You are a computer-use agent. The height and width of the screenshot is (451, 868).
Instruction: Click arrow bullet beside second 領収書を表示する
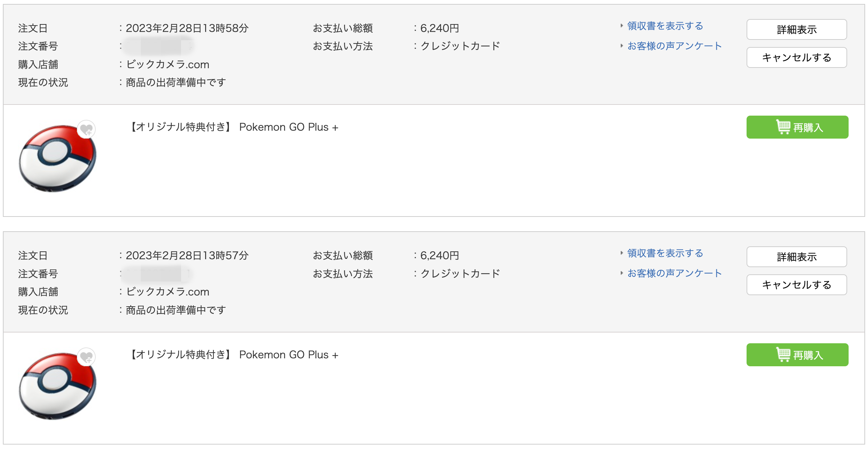(x=622, y=253)
